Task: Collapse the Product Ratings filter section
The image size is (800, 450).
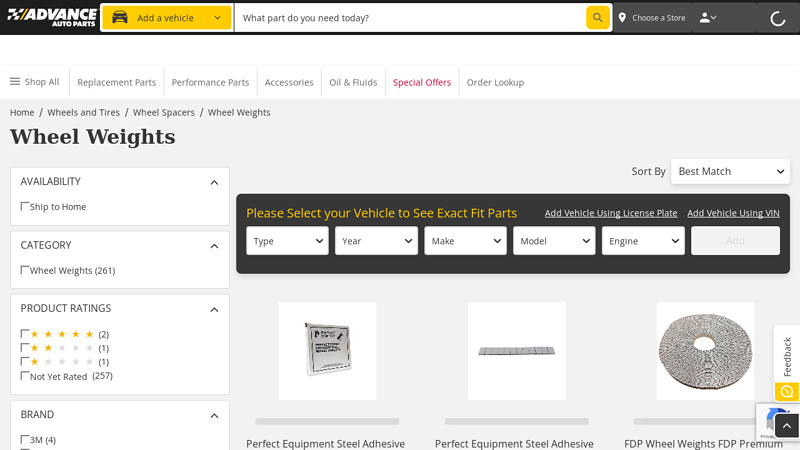Action: (x=214, y=310)
